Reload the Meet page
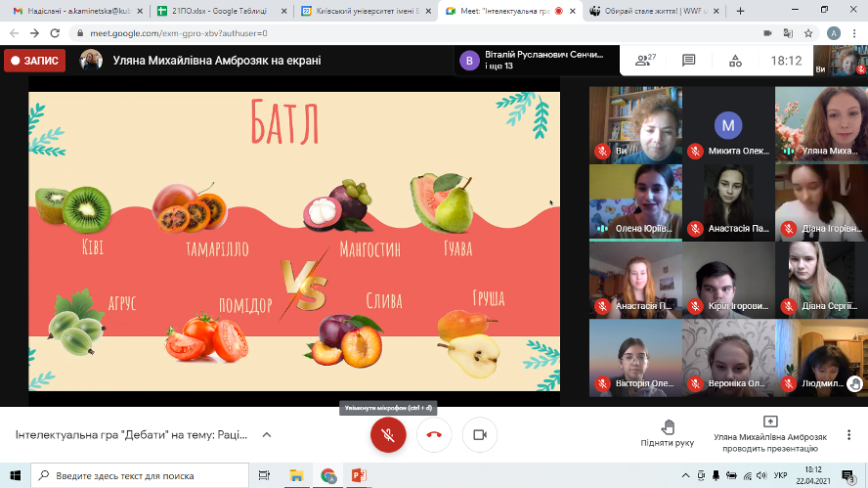Image resolution: width=868 pixels, height=488 pixels. tap(55, 33)
